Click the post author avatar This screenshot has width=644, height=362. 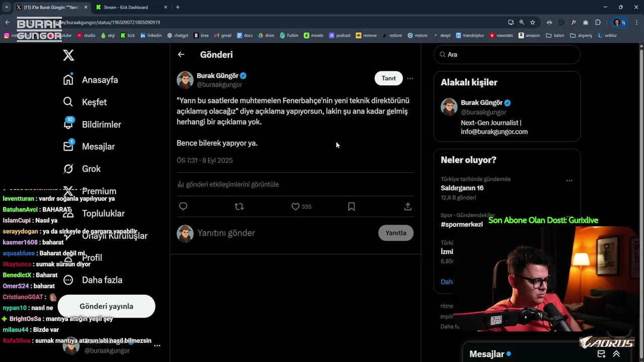[185, 80]
